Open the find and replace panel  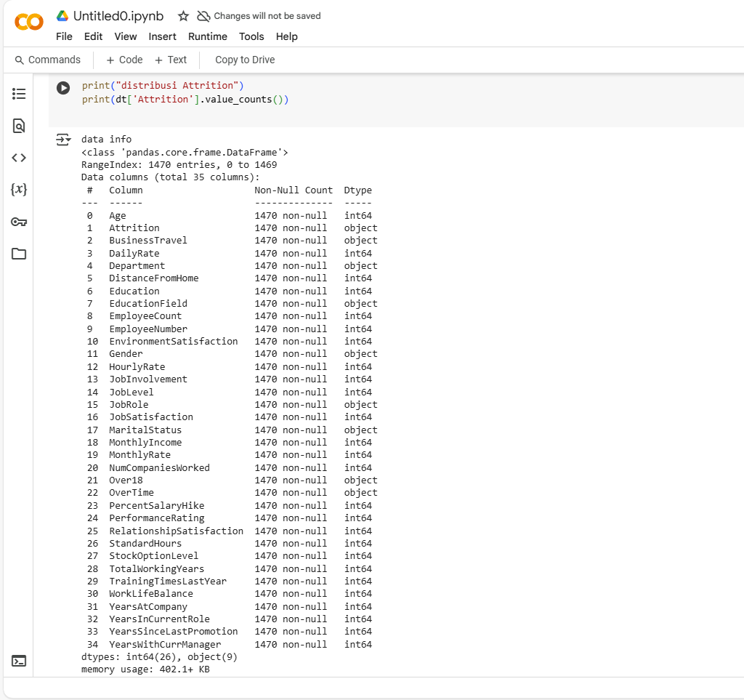(18, 125)
